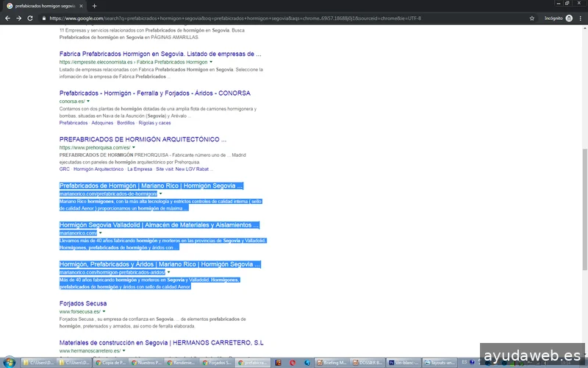Expand dropdown arrow next to www.forsecusa.es URL
This screenshot has height=368, width=588.
[104, 311]
